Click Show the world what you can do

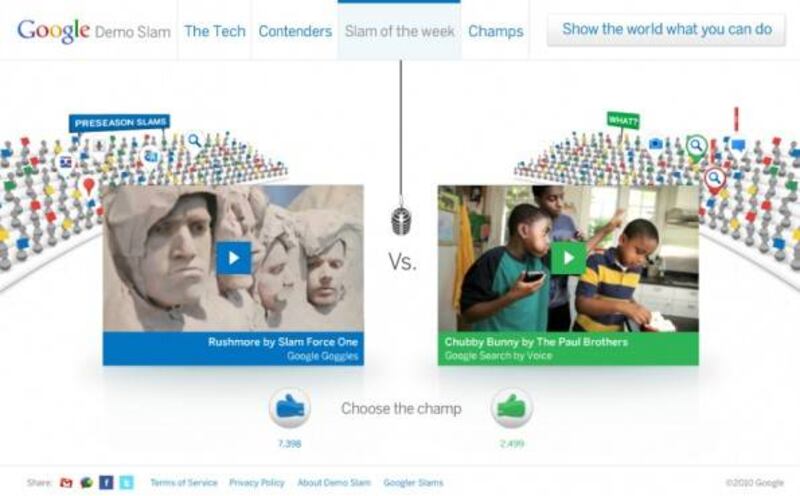666,30
